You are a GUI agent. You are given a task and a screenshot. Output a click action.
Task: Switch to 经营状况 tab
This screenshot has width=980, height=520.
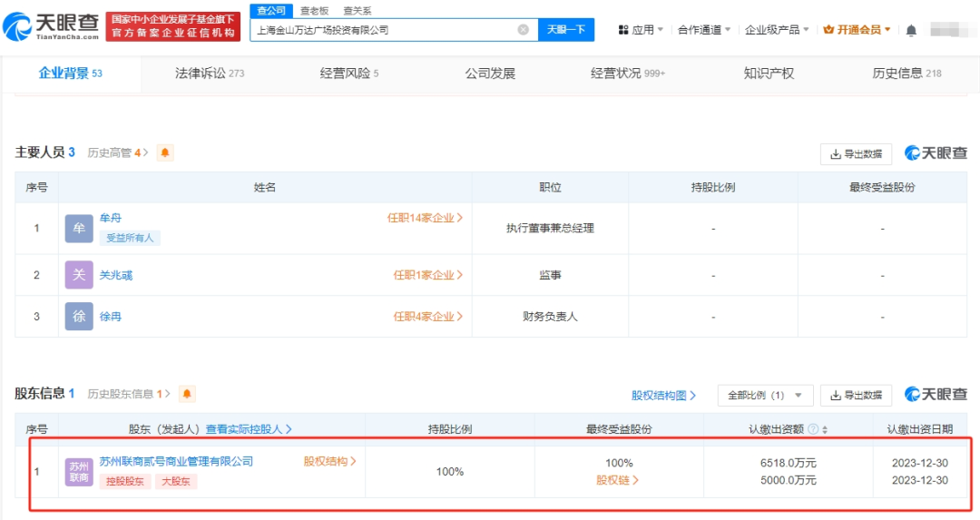[628, 74]
